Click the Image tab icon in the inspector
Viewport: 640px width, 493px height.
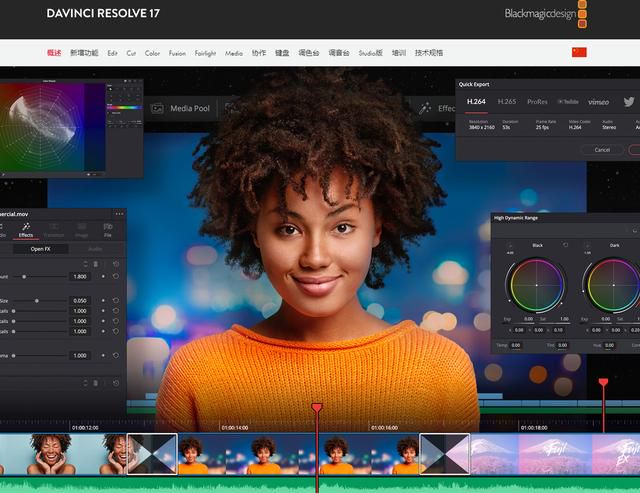tap(82, 227)
